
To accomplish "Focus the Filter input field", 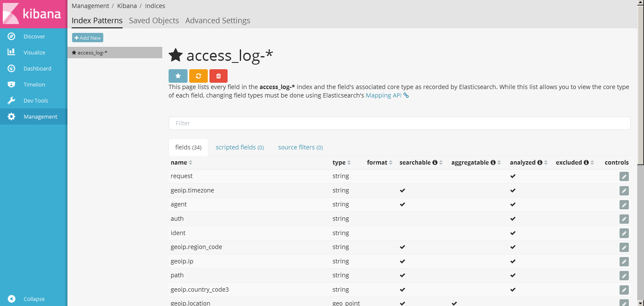I will click(400, 123).
